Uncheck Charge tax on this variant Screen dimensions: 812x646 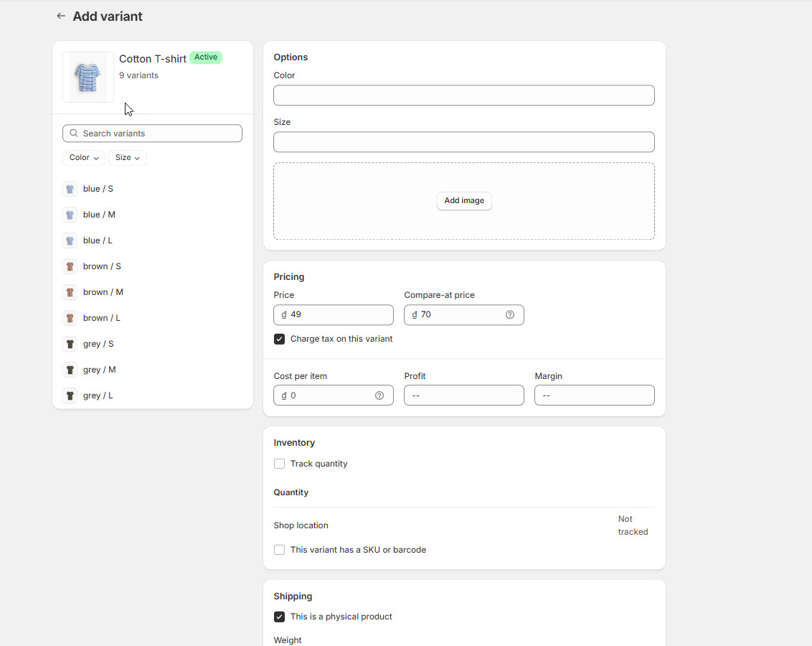pyautogui.click(x=280, y=339)
